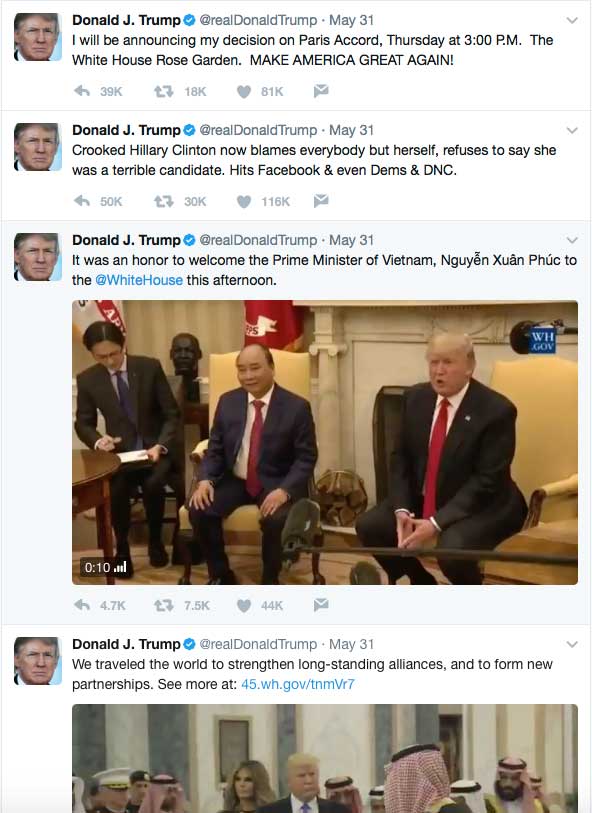Open dropdown menu on Paris Accord tweet
The image size is (592, 813).
tap(572, 21)
